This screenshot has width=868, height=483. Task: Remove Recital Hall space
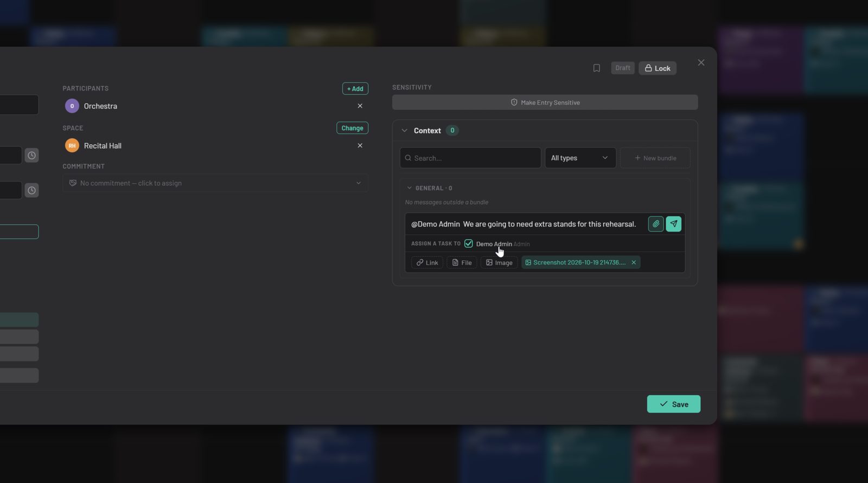tap(360, 145)
